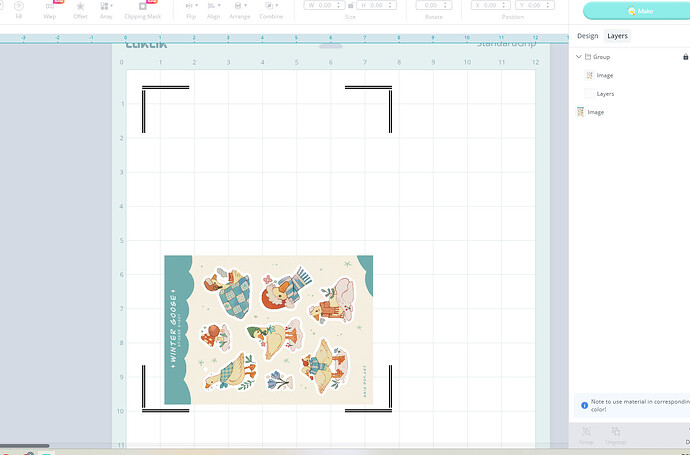Collapse the Group layer tree
Image resolution: width=690 pixels, height=455 pixels.
point(578,57)
